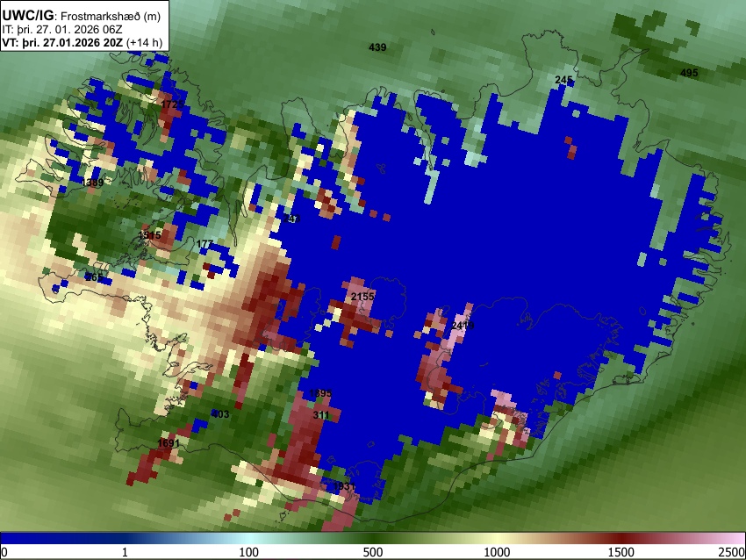Click the map value 2155
This screenshot has height=560, width=746.
coord(362,297)
